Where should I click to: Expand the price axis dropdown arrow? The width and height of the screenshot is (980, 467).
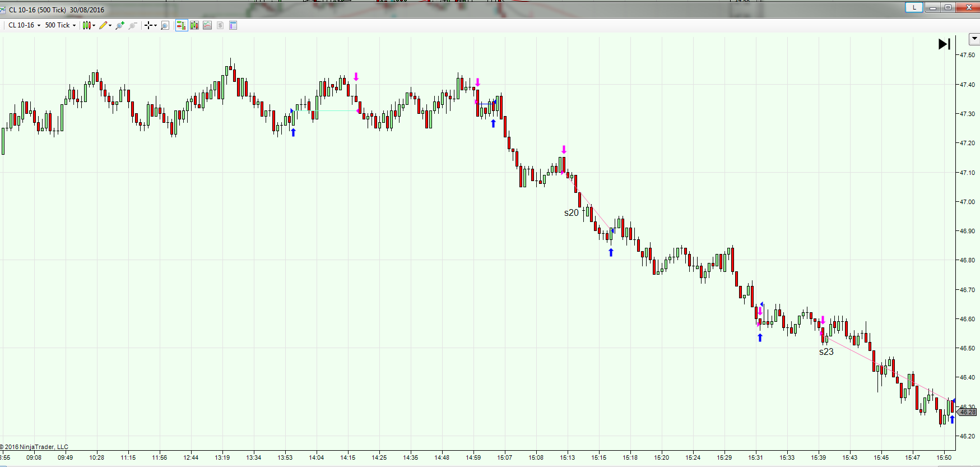click(x=974, y=39)
